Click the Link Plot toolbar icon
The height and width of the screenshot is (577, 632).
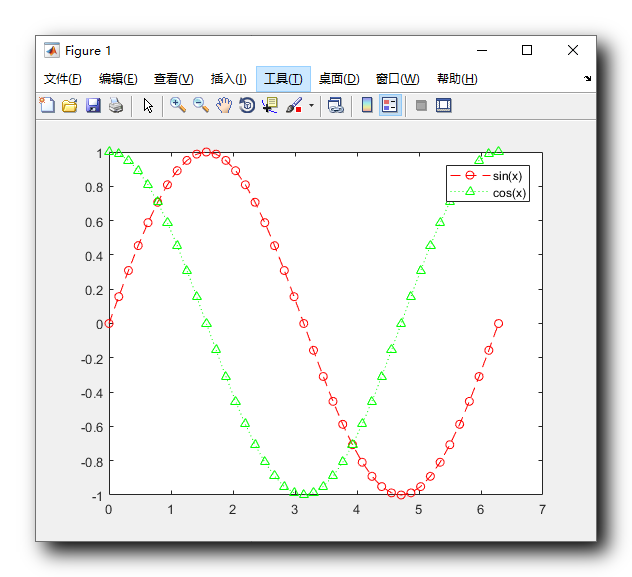pos(335,106)
